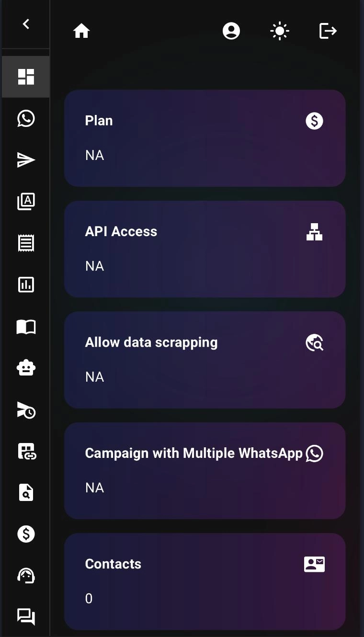364x637 pixels.
Task: Go to home via house icon
Action: 81,32
